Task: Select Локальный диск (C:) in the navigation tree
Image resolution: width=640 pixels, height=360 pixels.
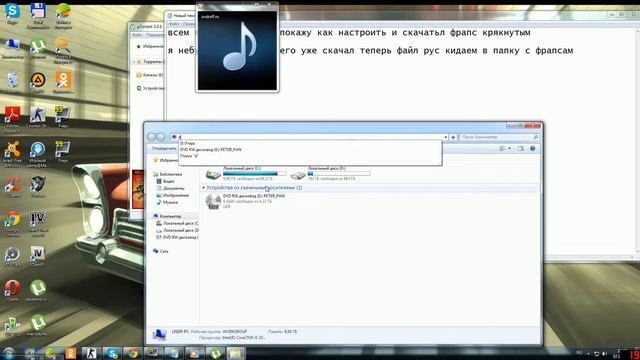Action: [178, 223]
